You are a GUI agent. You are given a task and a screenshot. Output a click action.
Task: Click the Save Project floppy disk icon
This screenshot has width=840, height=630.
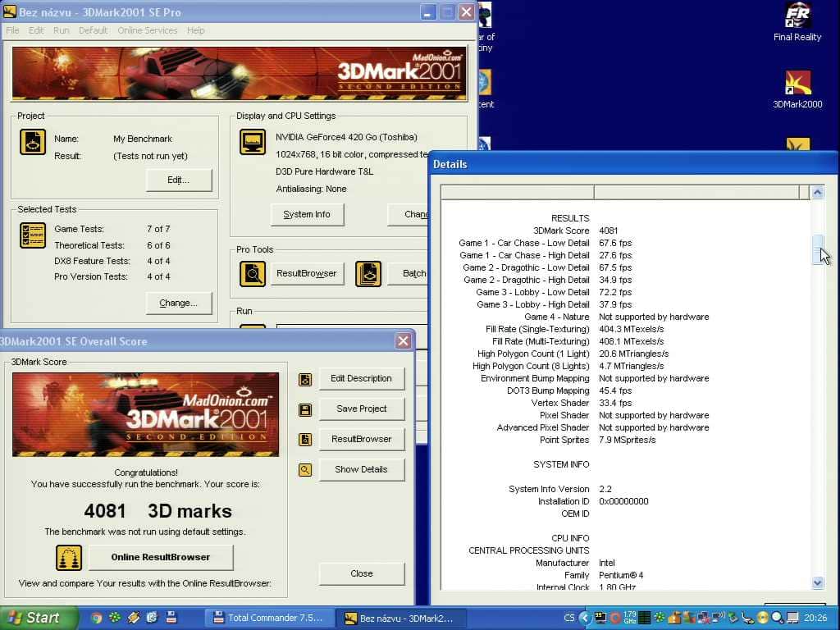305,410
